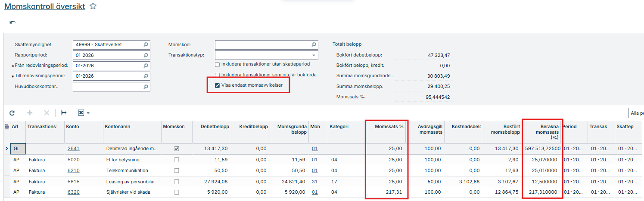Image resolution: width=644 pixels, height=201 pixels.
Task: Expand the Transaktionstyp dropdown
Action: coord(313,55)
